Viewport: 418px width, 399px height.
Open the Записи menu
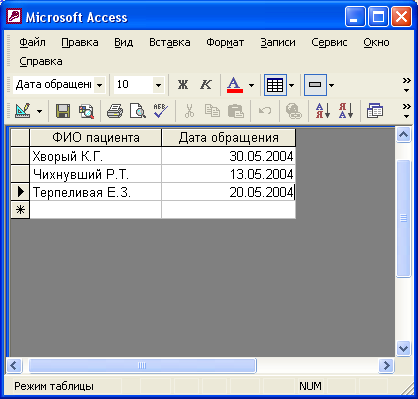(278, 42)
